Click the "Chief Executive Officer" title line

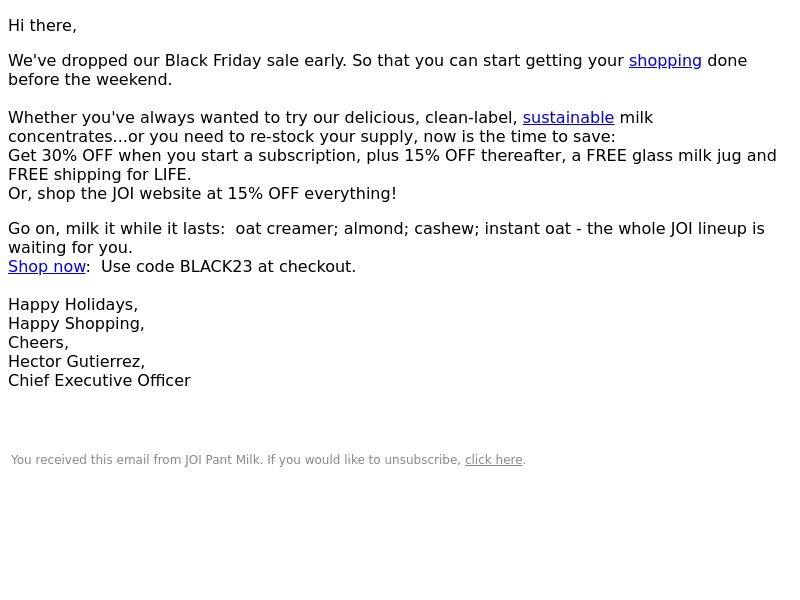click(x=99, y=381)
